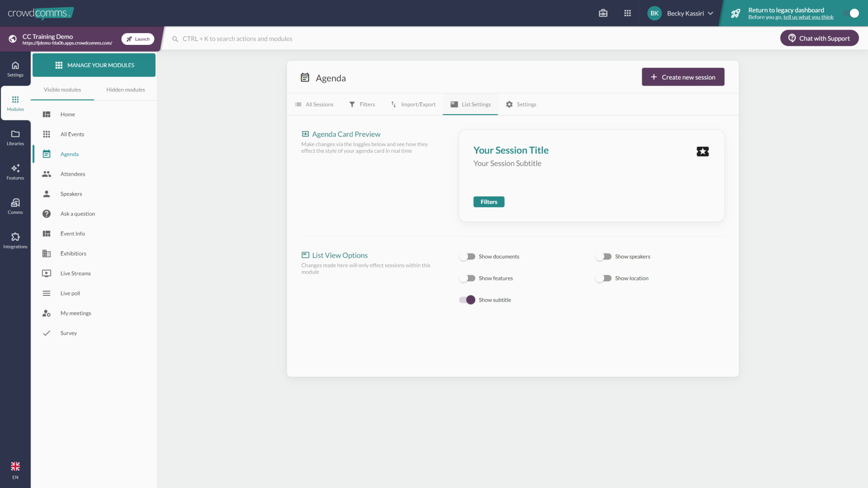Click the globe icon next to CC Training Demo
This screenshot has height=488, width=868.
[x=12, y=39]
